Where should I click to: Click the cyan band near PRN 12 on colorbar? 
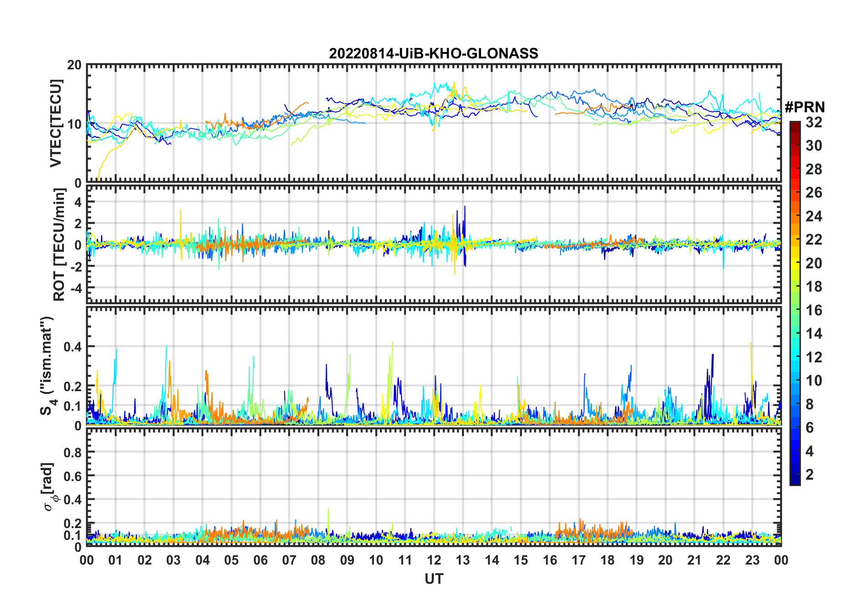coord(795,357)
